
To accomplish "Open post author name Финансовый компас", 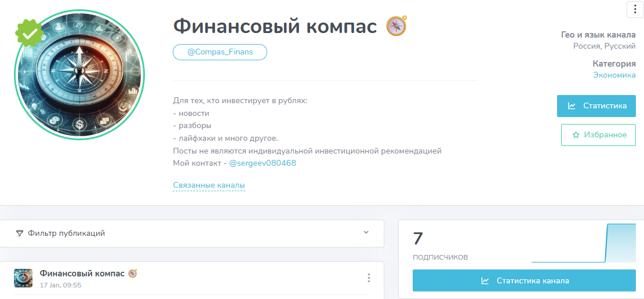I will (x=82, y=274).
